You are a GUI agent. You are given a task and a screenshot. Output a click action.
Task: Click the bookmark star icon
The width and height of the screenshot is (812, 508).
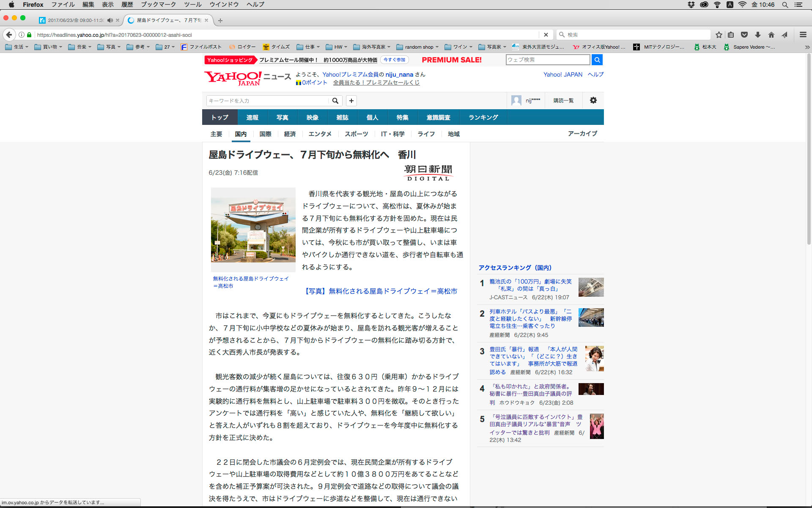(x=719, y=35)
